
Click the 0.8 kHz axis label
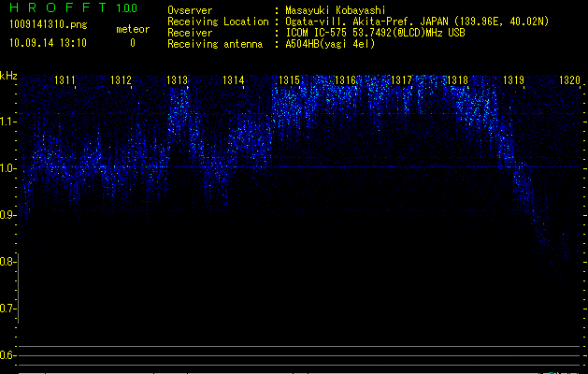point(7,262)
